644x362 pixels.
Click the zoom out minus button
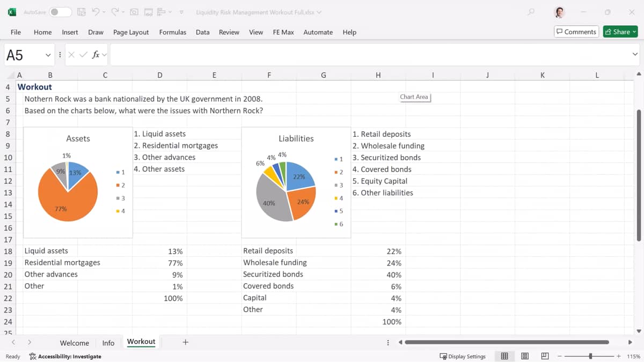click(559, 356)
